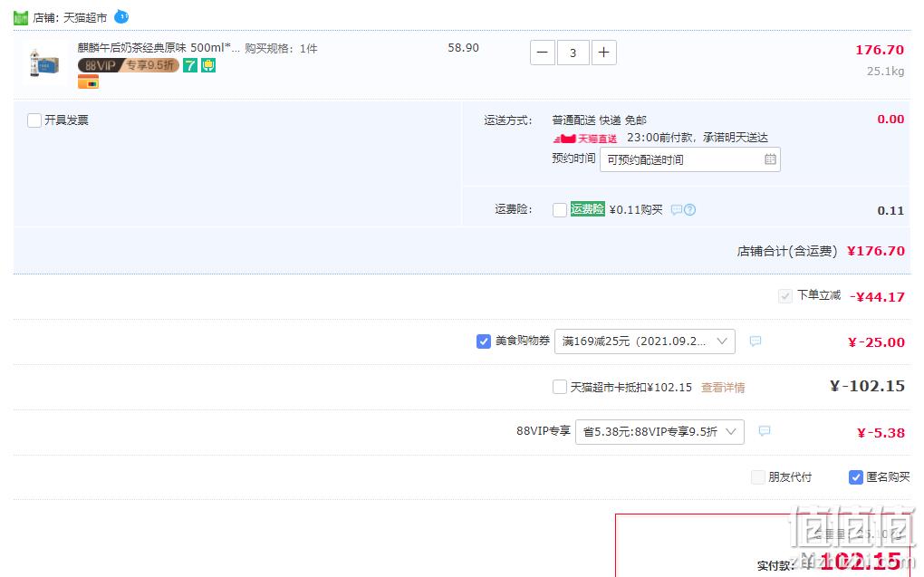Increase quantity with the plus button

click(604, 53)
